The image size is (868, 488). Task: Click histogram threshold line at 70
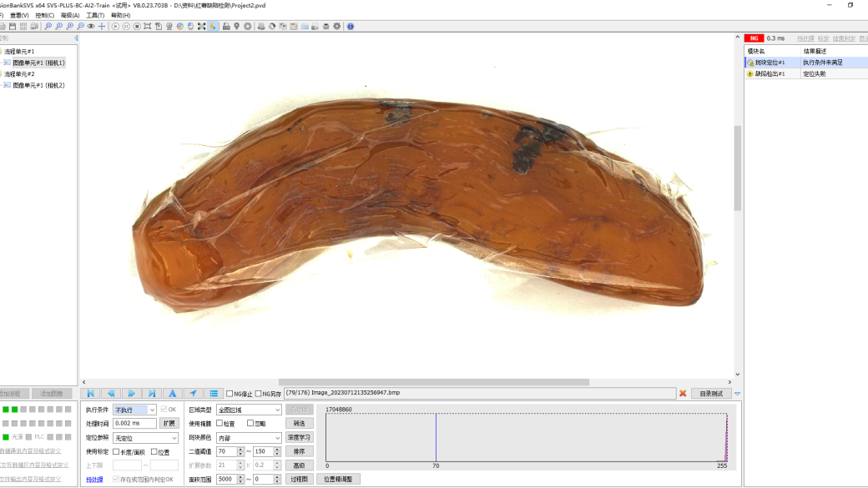436,437
